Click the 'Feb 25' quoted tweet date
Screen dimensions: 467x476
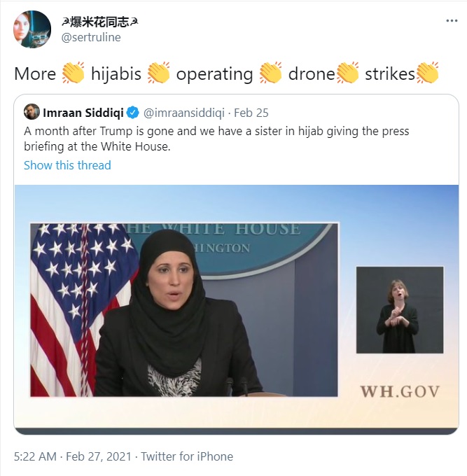[x=251, y=113]
